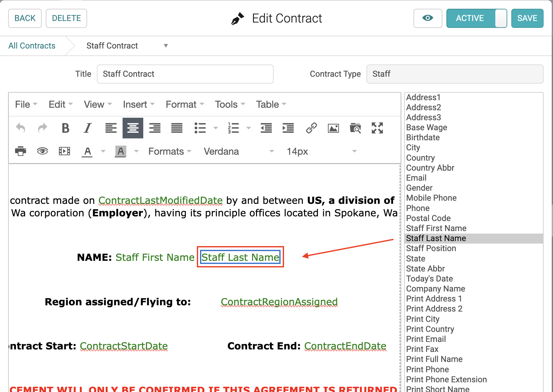Go to All Contracts breadcrumb link
The height and width of the screenshot is (392, 553).
pyautogui.click(x=32, y=46)
